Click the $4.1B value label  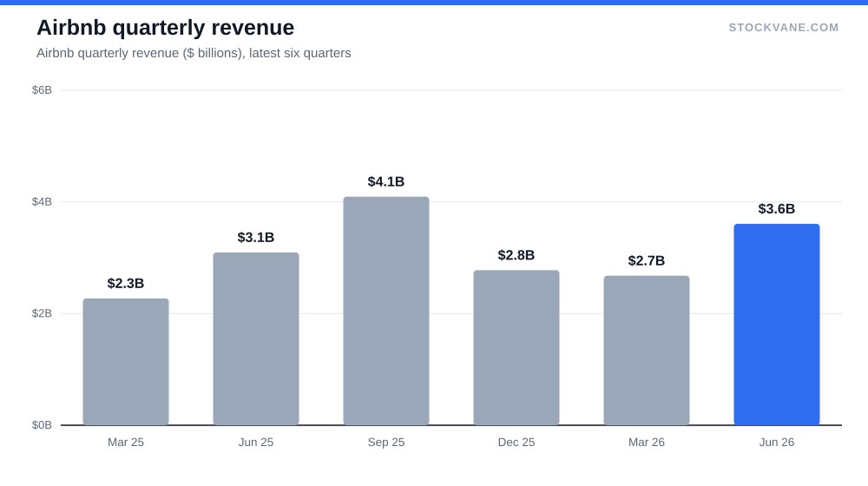(x=386, y=181)
